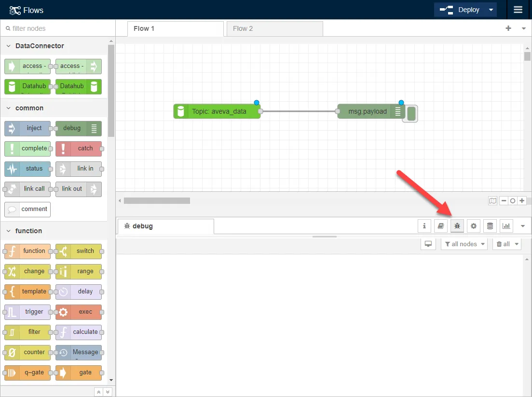Focus the filter nodes search field
Viewport: 532px width, 397px height.
tap(58, 28)
